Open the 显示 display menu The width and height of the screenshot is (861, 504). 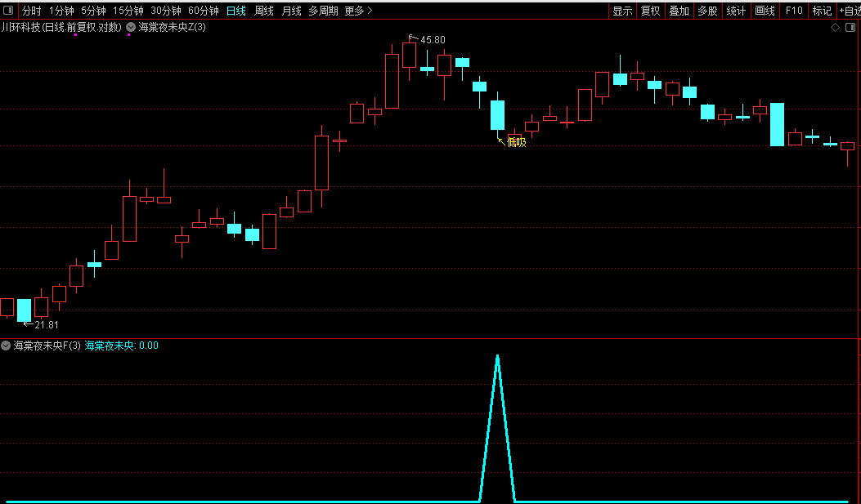click(623, 11)
